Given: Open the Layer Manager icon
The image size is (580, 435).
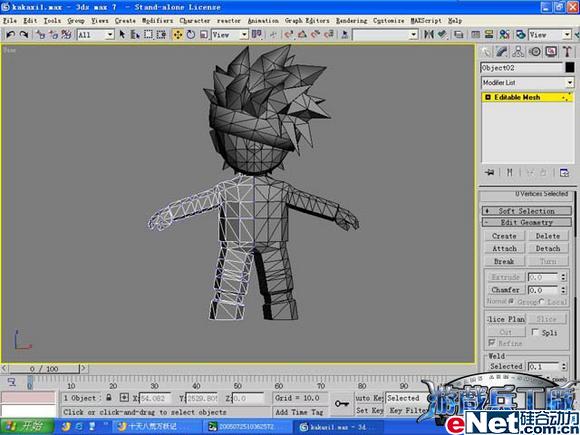Looking at the screenshot, I should [x=459, y=35].
